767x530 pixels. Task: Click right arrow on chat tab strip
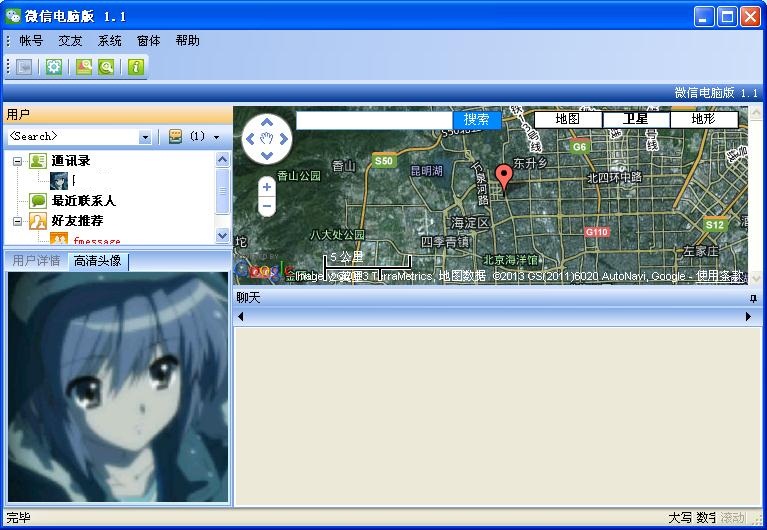coord(748,317)
